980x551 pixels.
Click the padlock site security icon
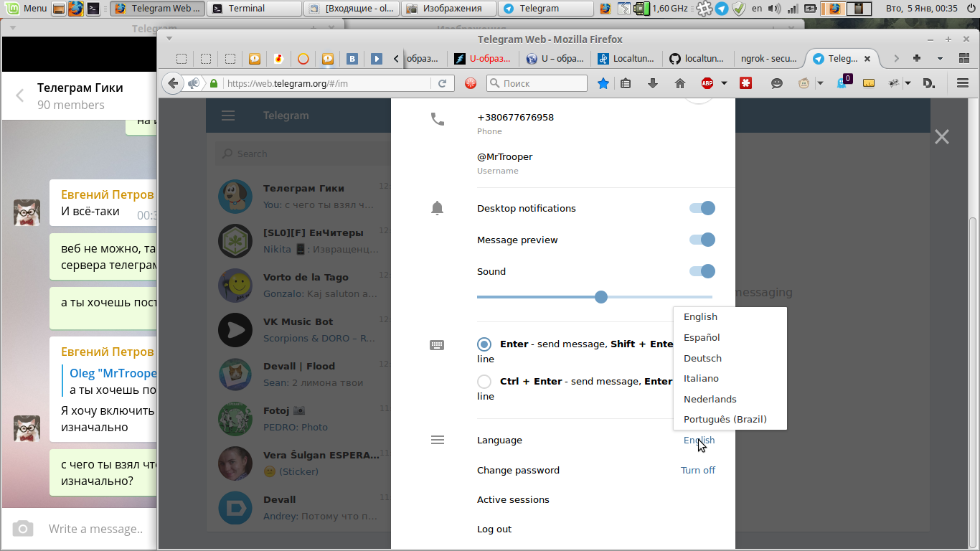tap(214, 83)
